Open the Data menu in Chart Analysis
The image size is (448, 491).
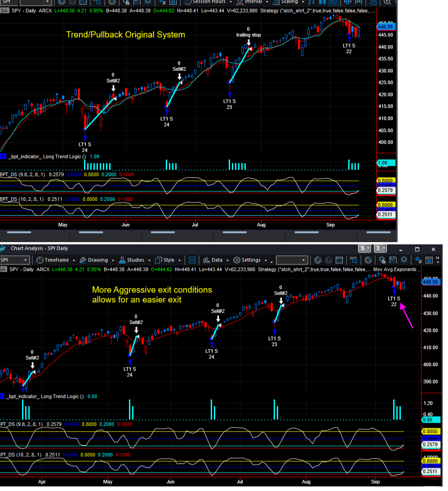(213, 260)
